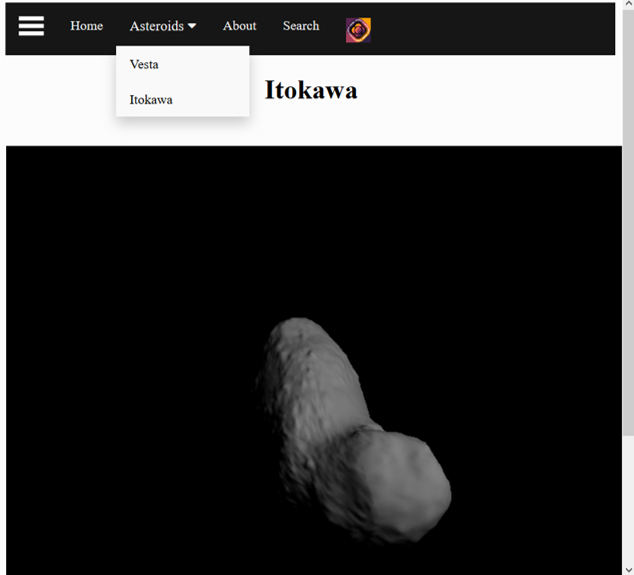
Task: Click the vertical scrollbar thumb
Action: 628,222
